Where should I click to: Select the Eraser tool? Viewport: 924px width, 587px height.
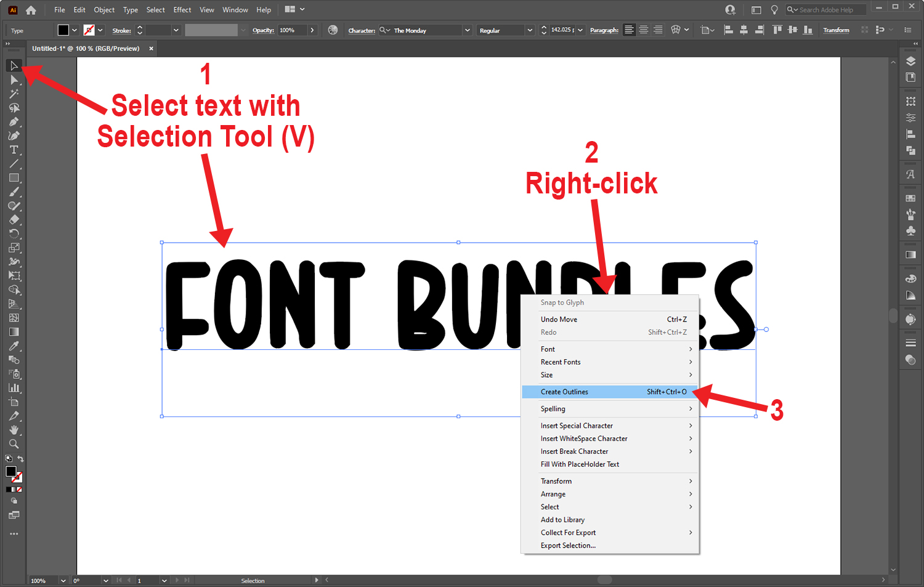coord(14,220)
